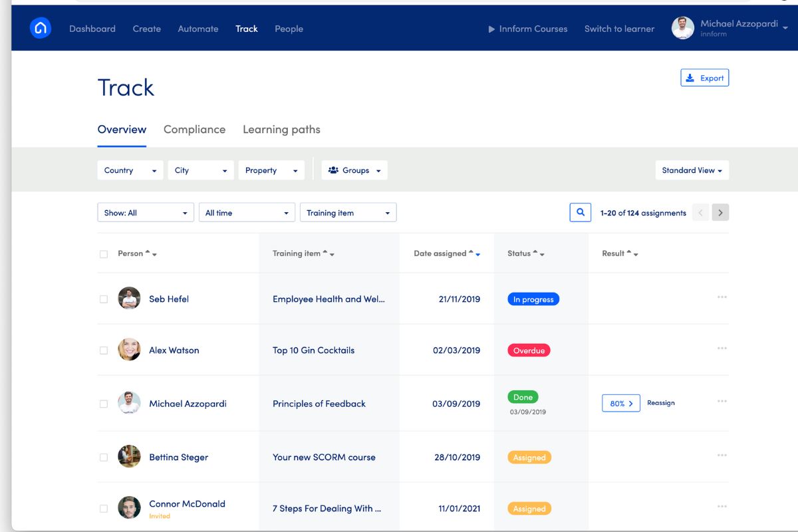The image size is (798, 532).
Task: Tick the checkbox in Michael Azzopardi's row
Action: (103, 404)
